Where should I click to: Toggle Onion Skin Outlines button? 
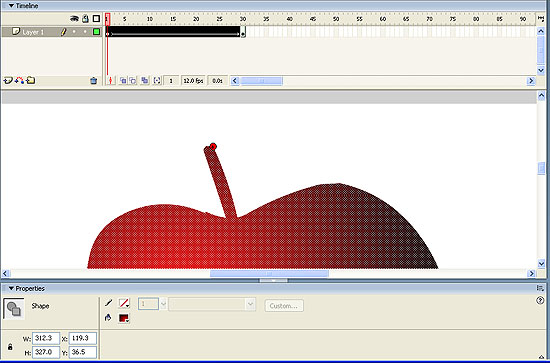133,81
